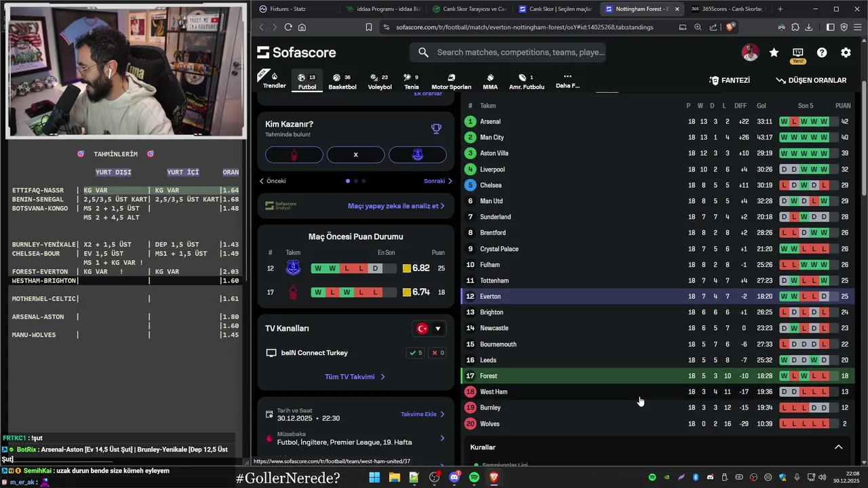868x488 pixels.
Task: Open the MMA sport tab
Action: 490,81
